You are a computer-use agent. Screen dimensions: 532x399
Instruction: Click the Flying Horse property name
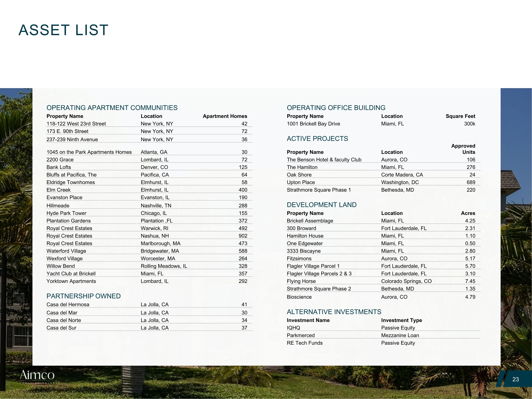[x=301, y=281]
